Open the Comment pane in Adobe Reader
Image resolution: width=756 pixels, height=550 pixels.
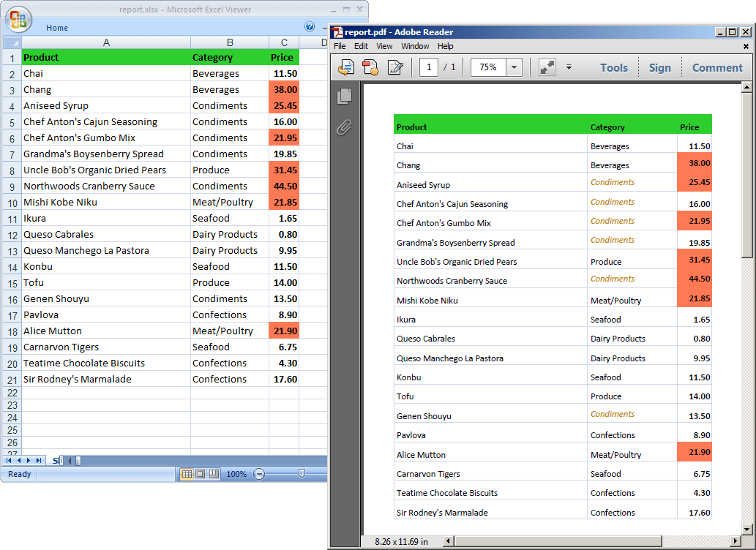716,67
